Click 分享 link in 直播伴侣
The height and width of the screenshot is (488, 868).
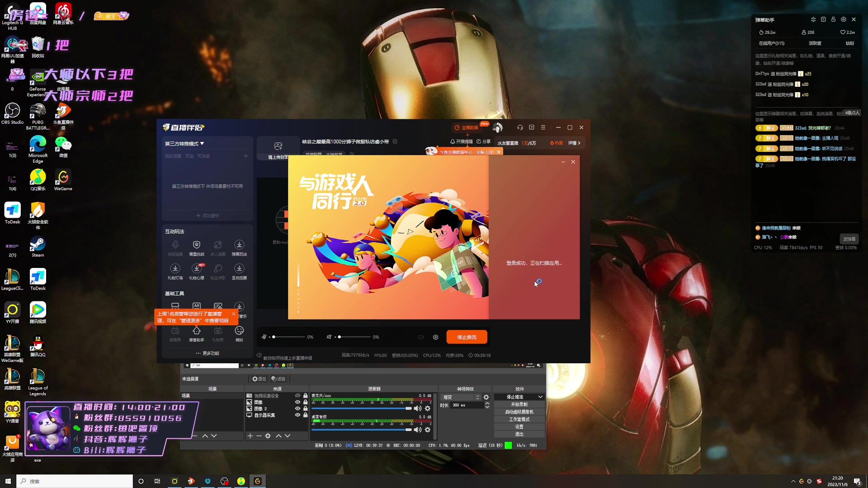coord(483,141)
